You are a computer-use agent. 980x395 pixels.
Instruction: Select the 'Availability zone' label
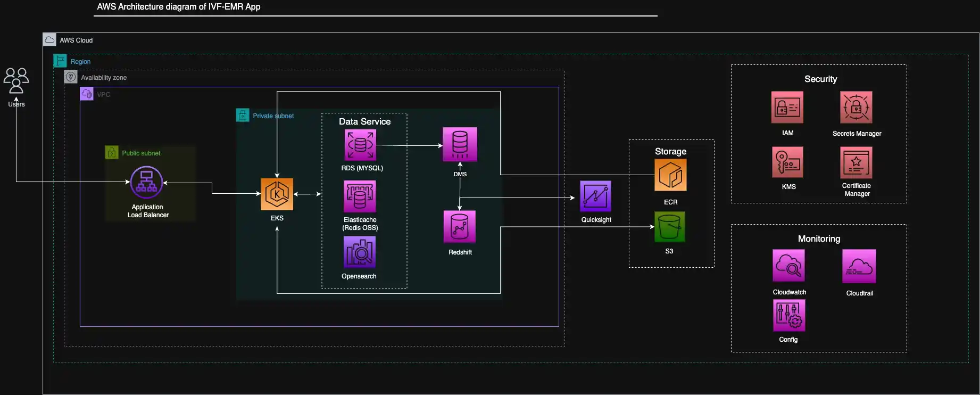(x=104, y=78)
